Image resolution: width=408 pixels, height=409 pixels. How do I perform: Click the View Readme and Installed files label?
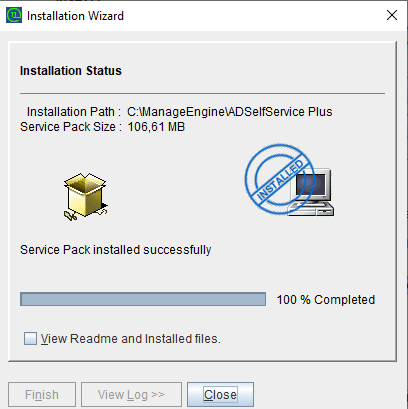coord(131,339)
